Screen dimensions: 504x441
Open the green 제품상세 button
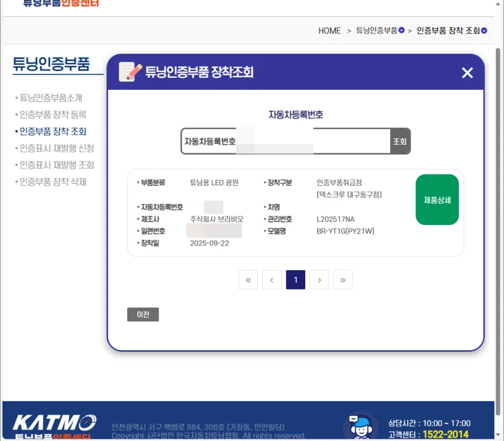(437, 199)
